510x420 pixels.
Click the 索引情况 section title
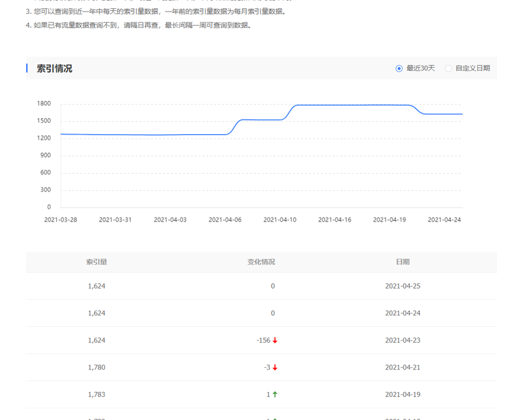tap(54, 68)
